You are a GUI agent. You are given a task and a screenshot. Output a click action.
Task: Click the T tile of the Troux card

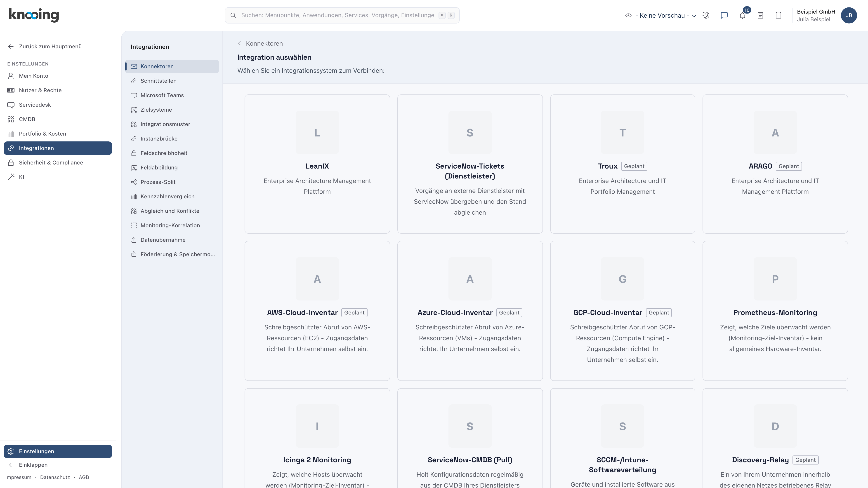click(622, 133)
